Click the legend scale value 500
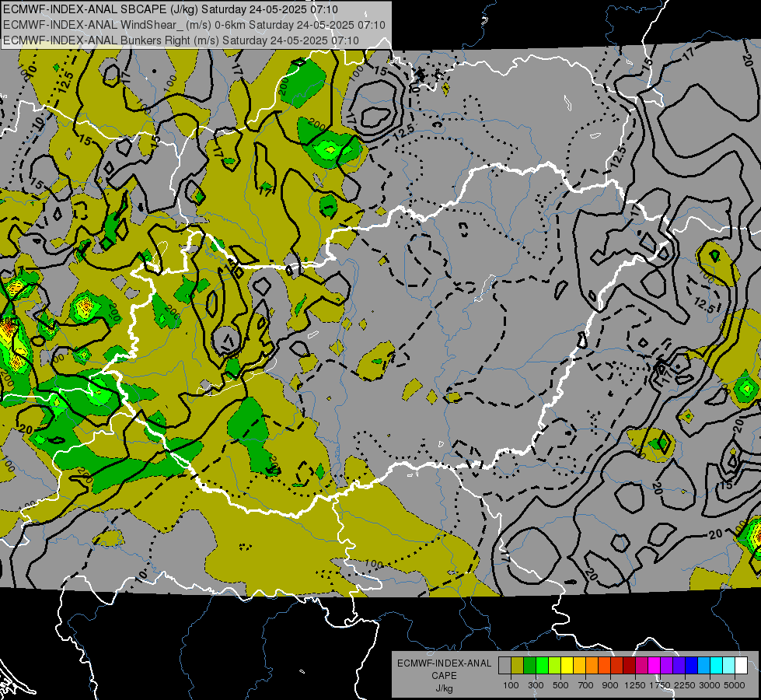 560,685
